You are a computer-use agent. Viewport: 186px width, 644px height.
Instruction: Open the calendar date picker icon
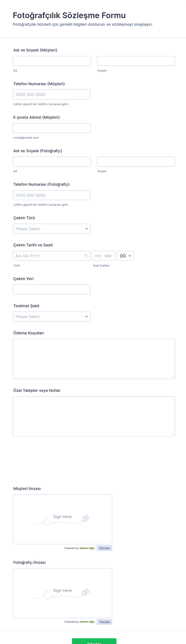(86, 256)
